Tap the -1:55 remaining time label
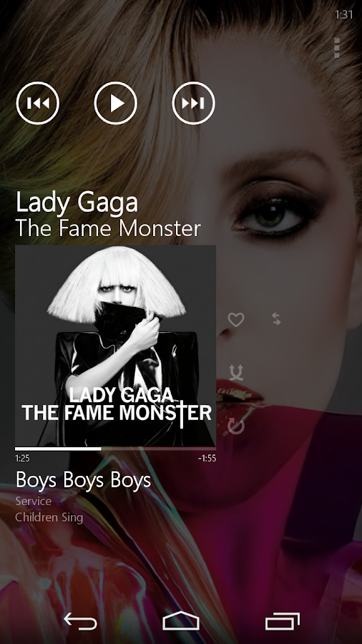 (x=207, y=459)
